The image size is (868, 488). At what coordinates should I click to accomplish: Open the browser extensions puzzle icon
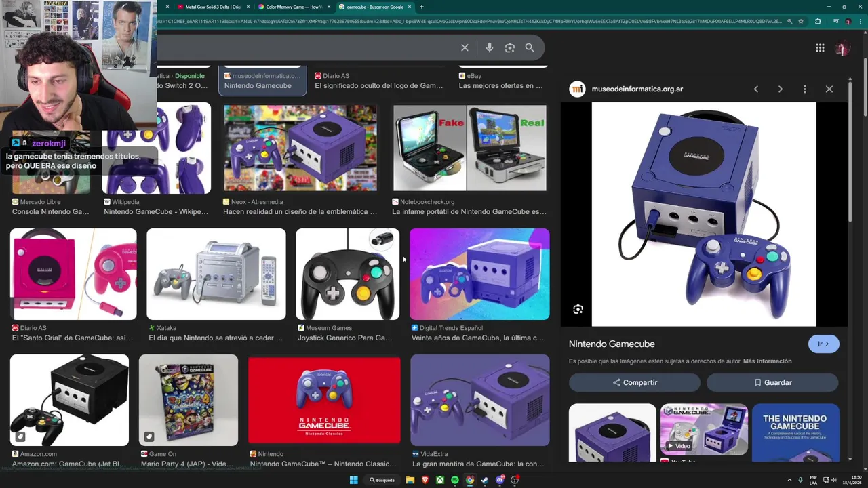pos(818,22)
